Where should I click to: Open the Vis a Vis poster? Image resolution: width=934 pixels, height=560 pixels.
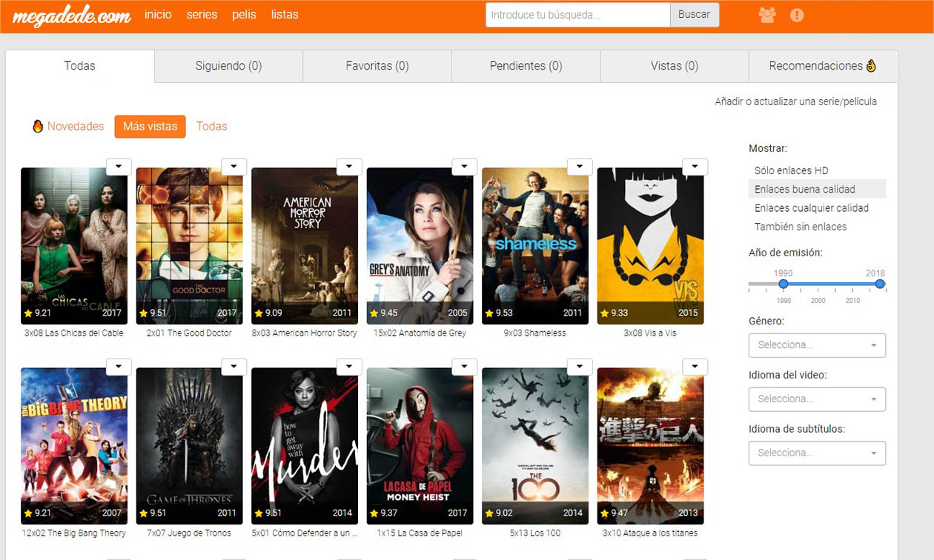click(x=650, y=246)
